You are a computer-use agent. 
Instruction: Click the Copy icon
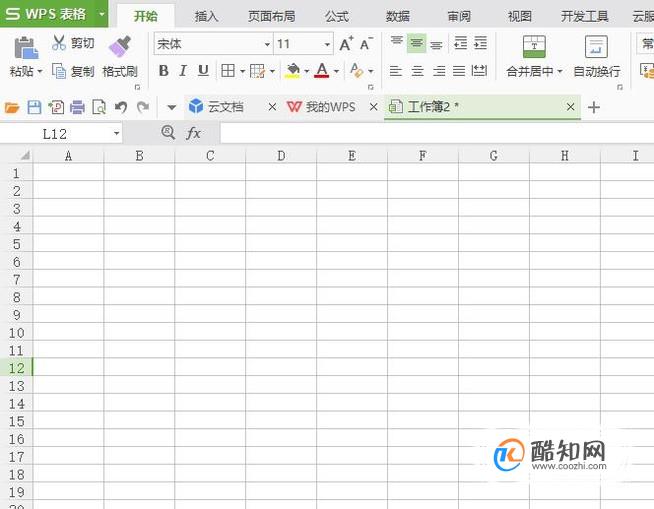59,71
